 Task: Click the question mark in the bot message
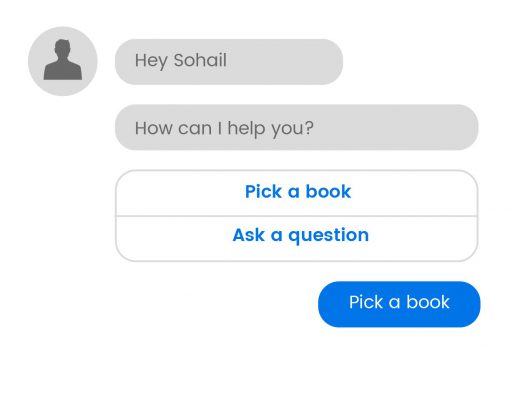309,127
